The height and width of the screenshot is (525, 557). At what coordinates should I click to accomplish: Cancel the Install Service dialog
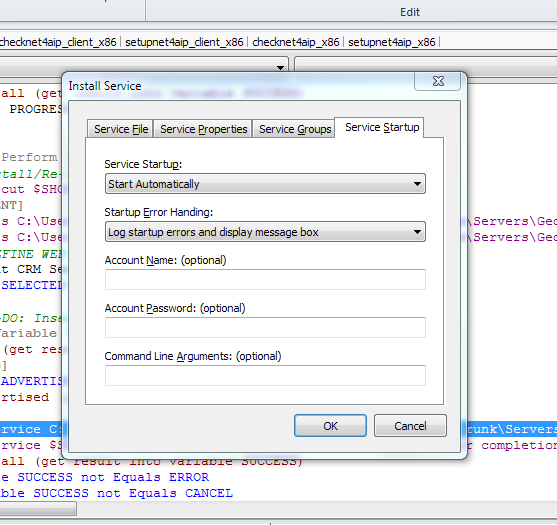pos(410,426)
